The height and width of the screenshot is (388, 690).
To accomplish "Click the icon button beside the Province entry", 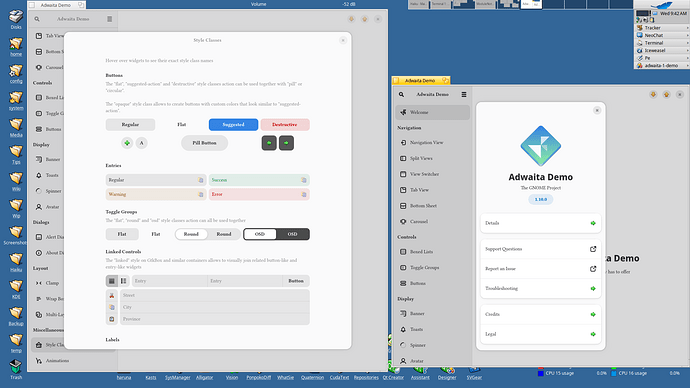I will [x=112, y=319].
